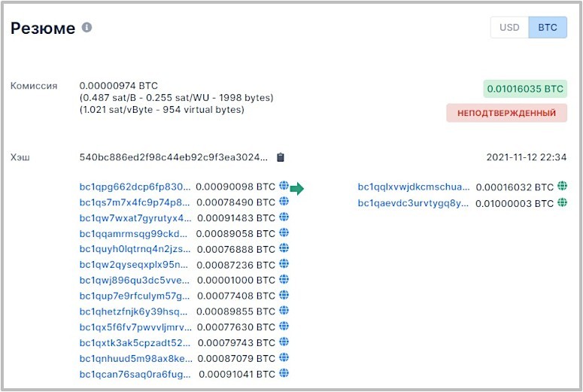This screenshot has height=392, width=583.
Task: Open input address bc1qqamrmsqg99ckd...
Action: point(133,233)
